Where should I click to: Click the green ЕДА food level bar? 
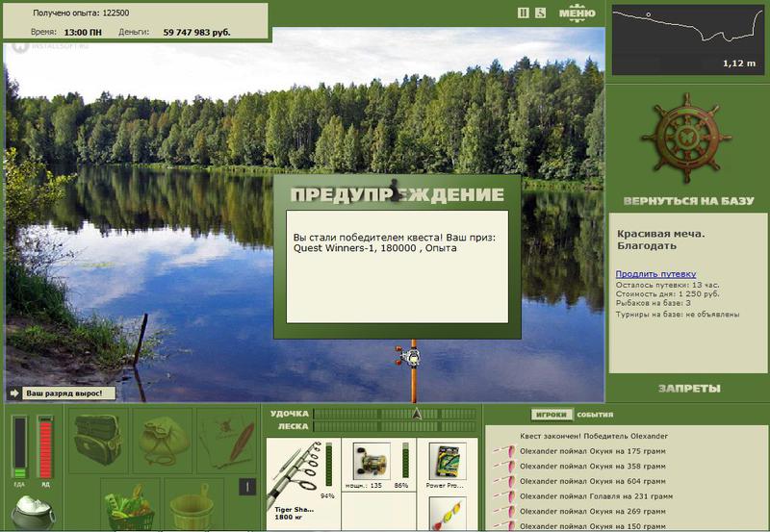point(19,447)
